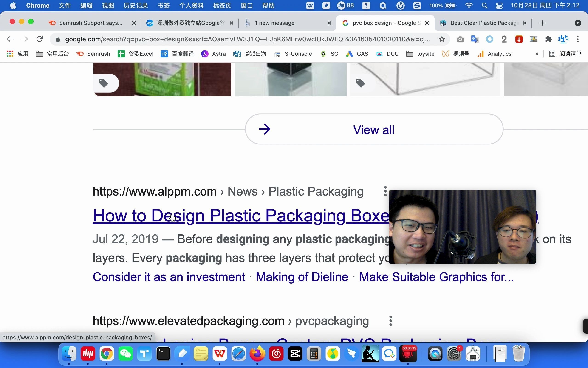Open the DCC bookmark
Viewport: 588px width, 368px height.
387,54
